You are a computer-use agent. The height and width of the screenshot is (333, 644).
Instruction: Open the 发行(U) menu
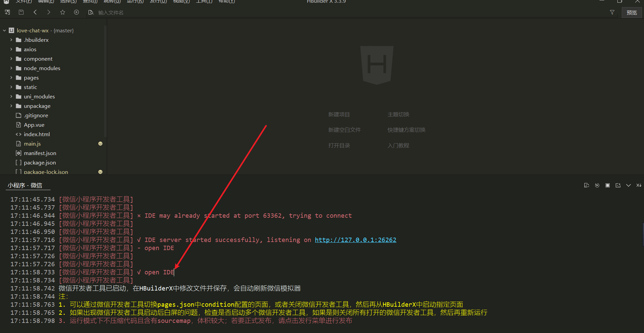(x=158, y=2)
